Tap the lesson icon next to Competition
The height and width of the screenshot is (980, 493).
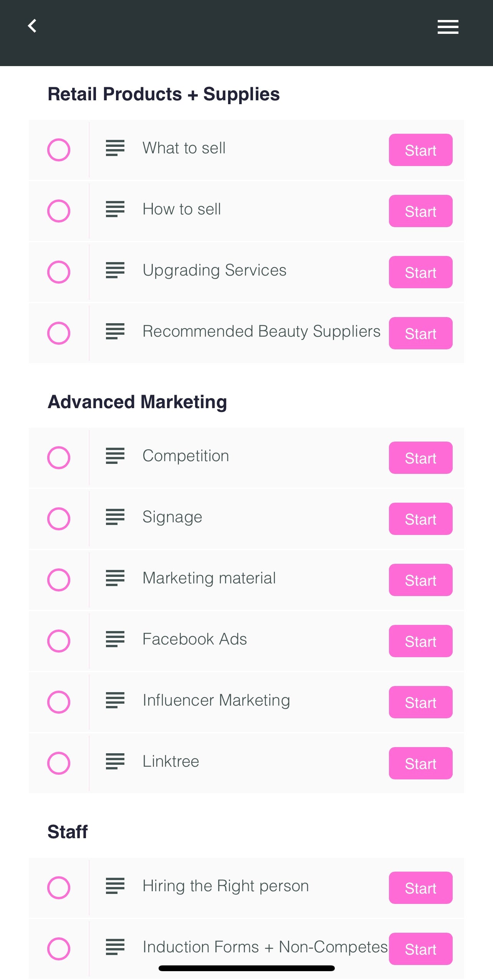[115, 456]
